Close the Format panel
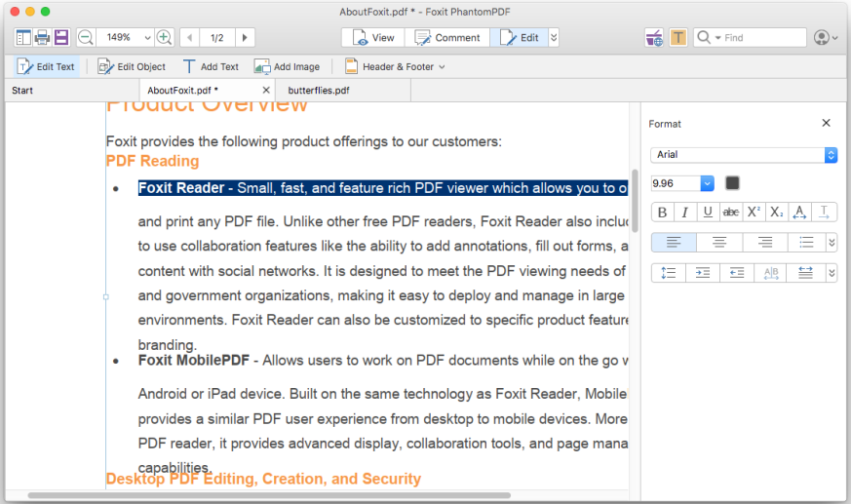This screenshot has width=851, height=504. (x=826, y=123)
